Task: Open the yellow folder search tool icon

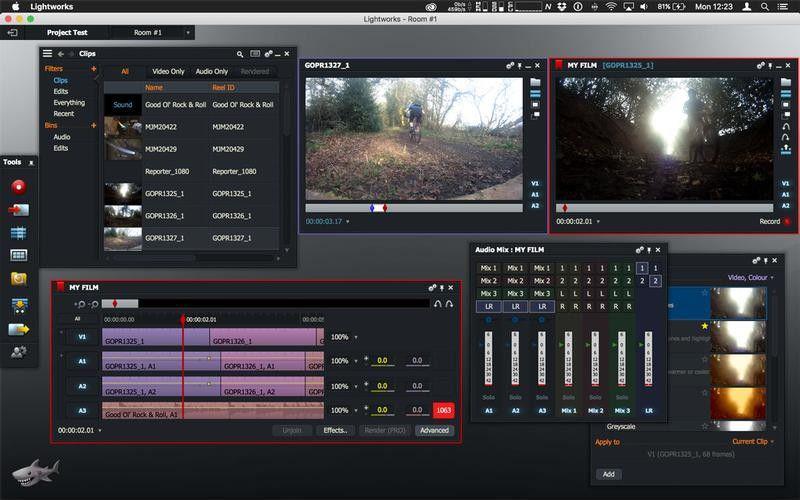Action: (x=19, y=279)
